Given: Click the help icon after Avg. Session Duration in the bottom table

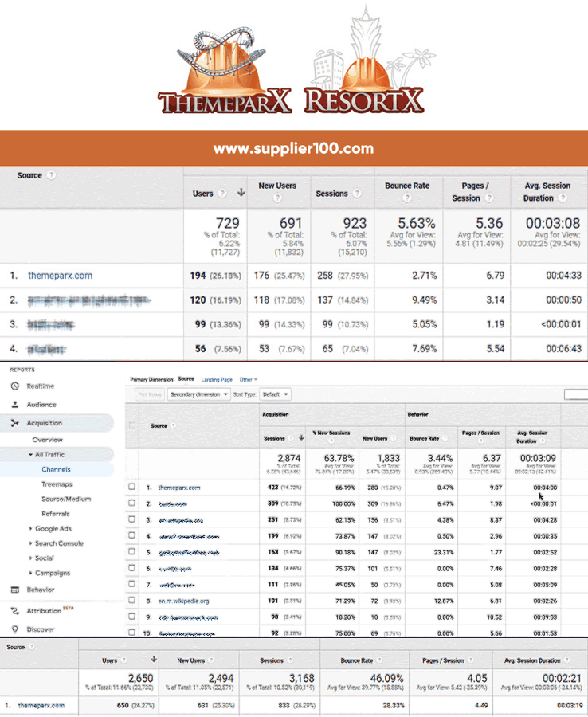Looking at the screenshot, I should [566, 660].
